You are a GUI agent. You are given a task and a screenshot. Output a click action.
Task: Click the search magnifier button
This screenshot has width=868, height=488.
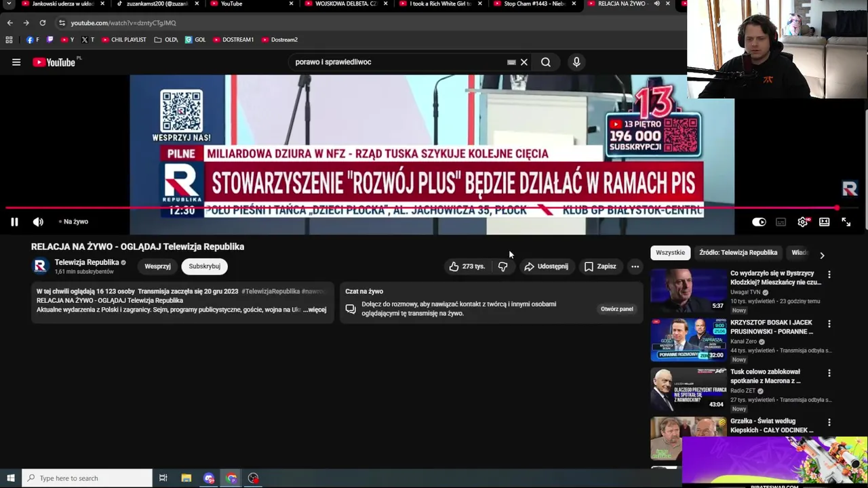pyautogui.click(x=546, y=62)
